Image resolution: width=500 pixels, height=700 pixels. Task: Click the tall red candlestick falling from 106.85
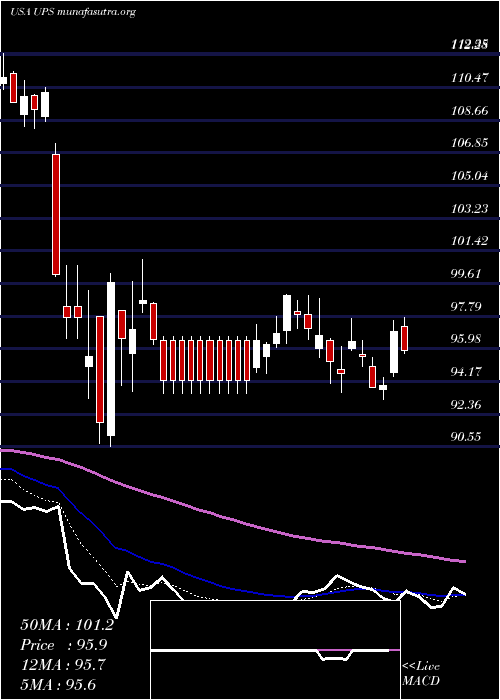tap(56, 214)
